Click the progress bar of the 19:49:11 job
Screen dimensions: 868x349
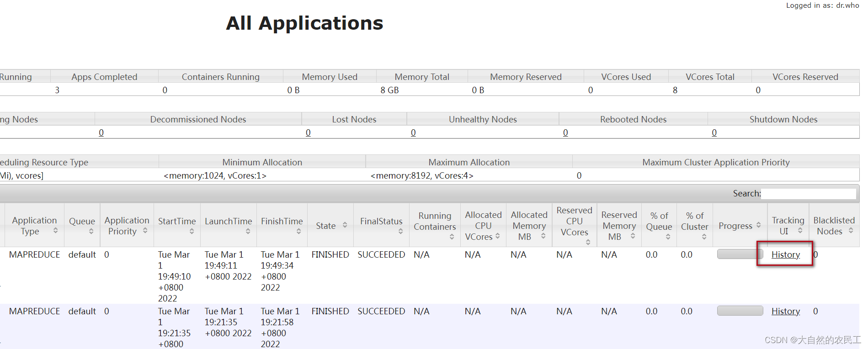[740, 254]
